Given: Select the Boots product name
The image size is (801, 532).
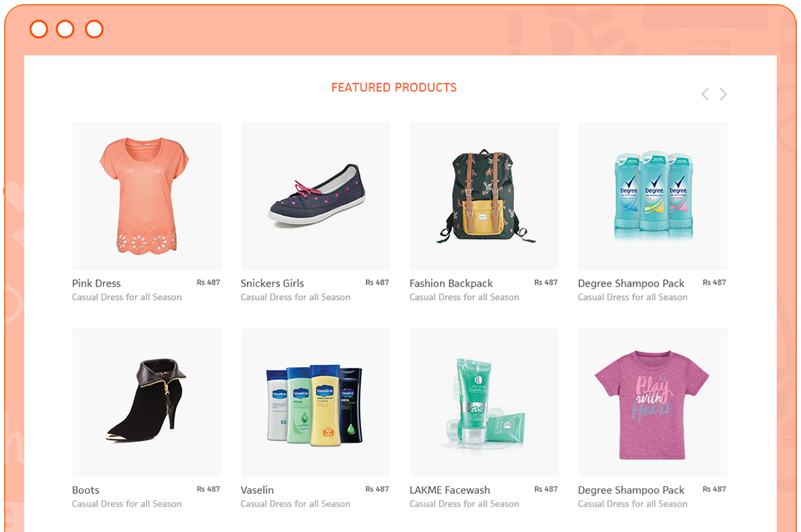Looking at the screenshot, I should pos(86,490).
